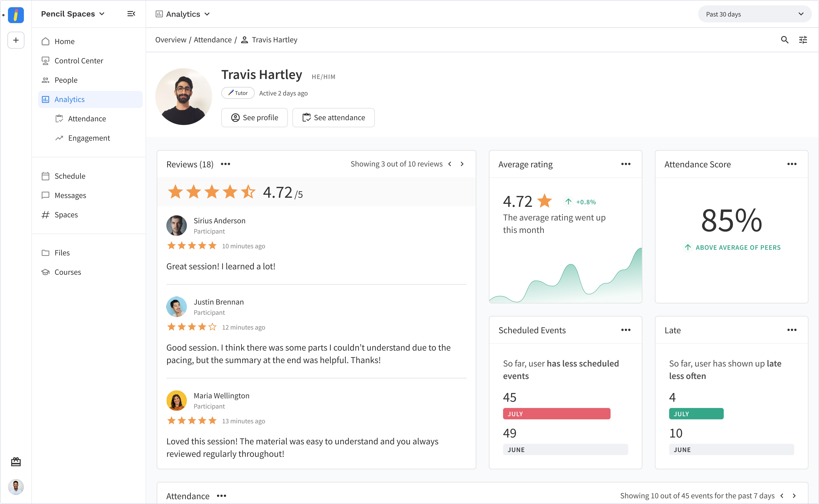The width and height of the screenshot is (819, 504).
Task: Click Maria Wellington's avatar
Action: pyautogui.click(x=176, y=401)
